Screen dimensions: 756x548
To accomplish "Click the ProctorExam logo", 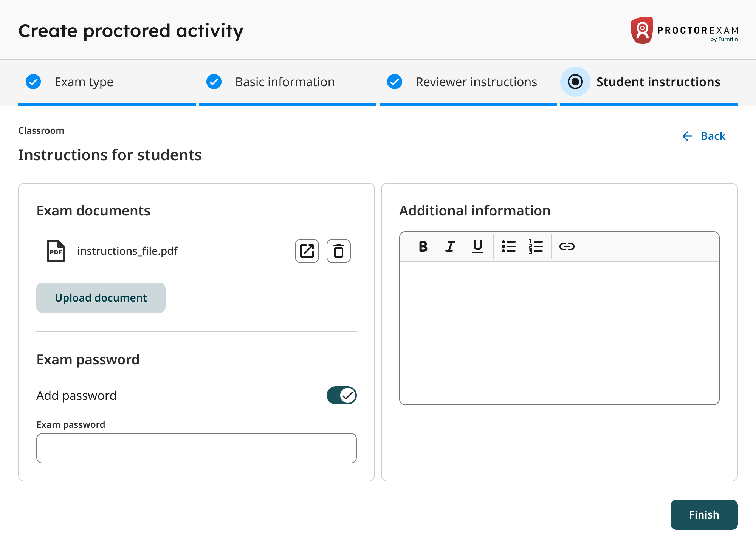I will (684, 30).
